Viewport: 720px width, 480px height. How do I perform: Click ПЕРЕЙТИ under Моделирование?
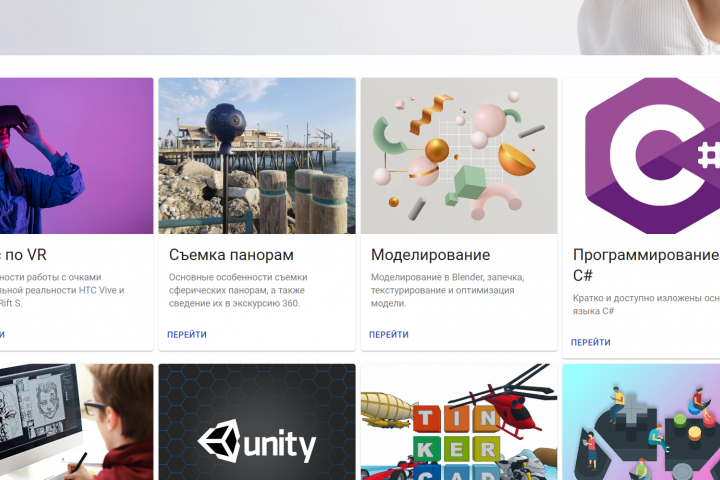389,335
